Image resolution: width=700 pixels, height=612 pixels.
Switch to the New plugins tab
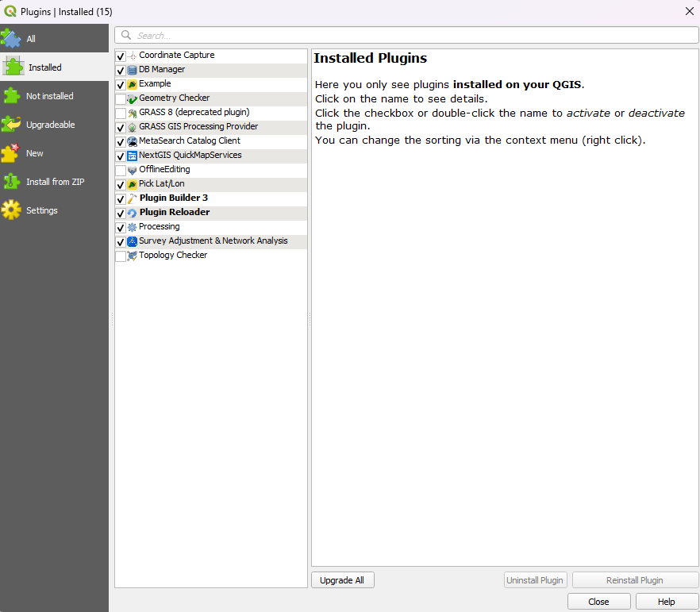tap(54, 152)
